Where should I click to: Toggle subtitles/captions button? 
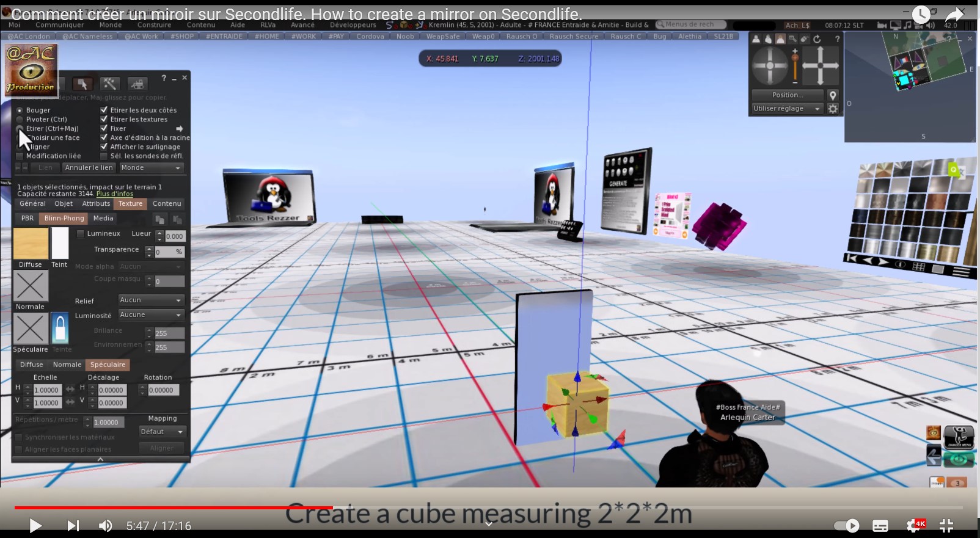tap(880, 526)
